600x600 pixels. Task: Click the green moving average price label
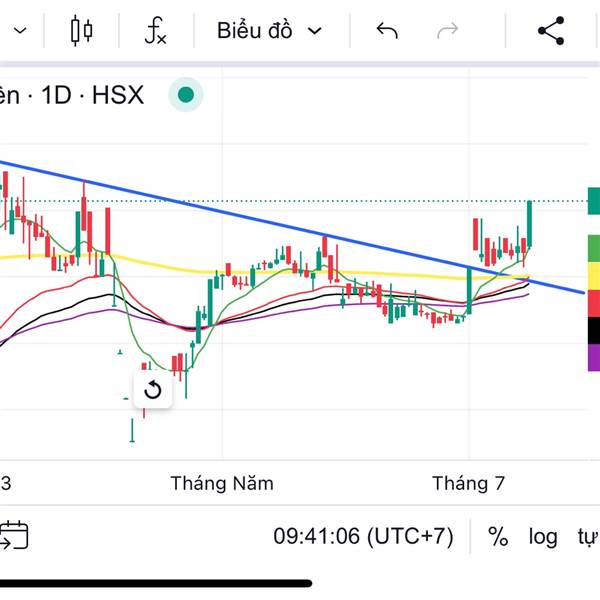(x=594, y=248)
